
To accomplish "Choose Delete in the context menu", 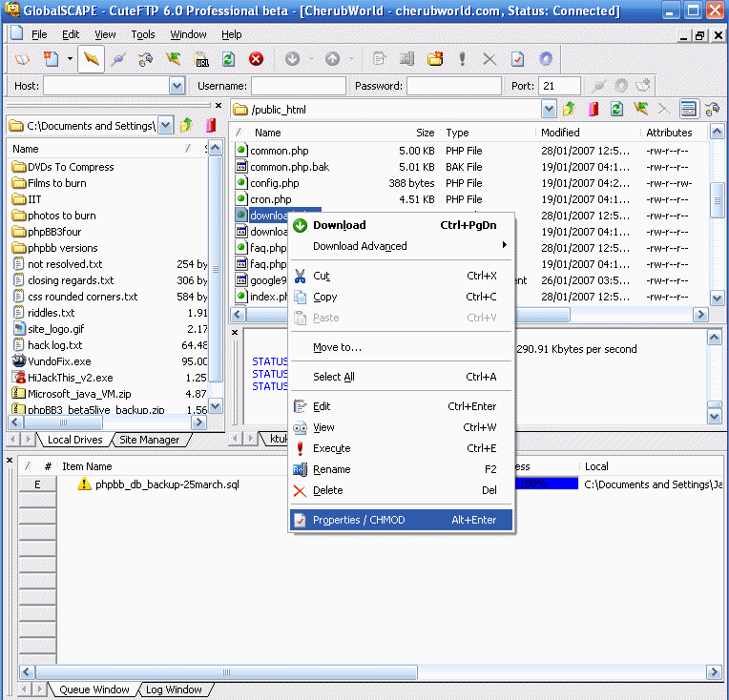I will 401,490.
